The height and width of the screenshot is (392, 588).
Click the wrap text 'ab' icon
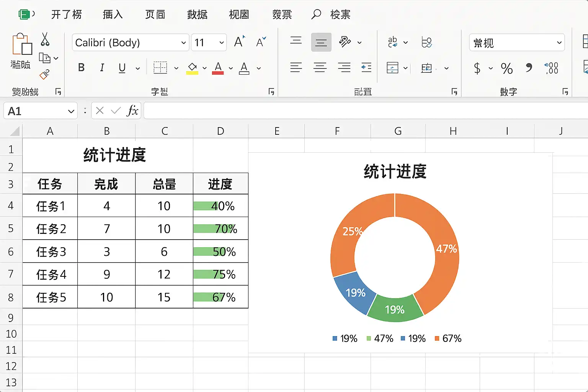click(x=392, y=42)
